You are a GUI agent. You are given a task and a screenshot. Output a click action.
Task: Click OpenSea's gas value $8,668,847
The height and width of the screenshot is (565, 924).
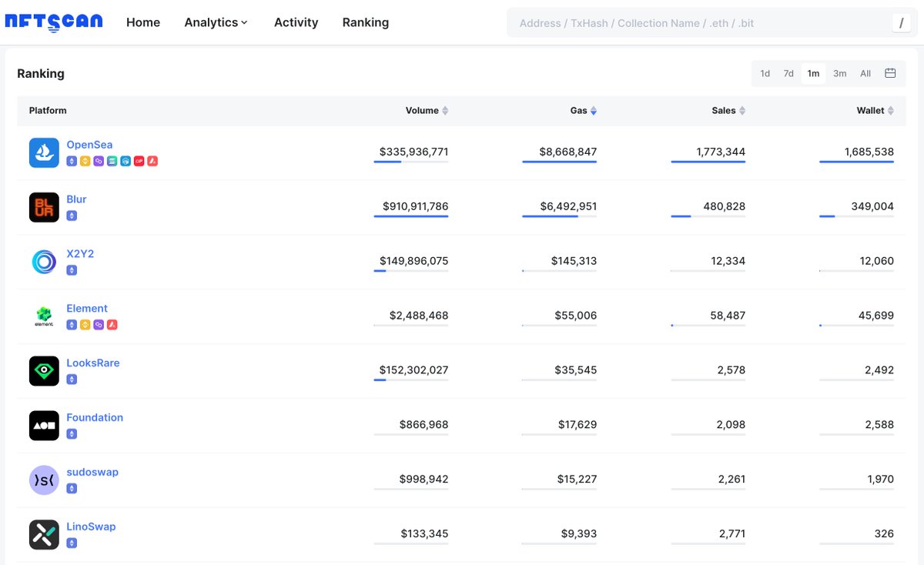[567, 152]
